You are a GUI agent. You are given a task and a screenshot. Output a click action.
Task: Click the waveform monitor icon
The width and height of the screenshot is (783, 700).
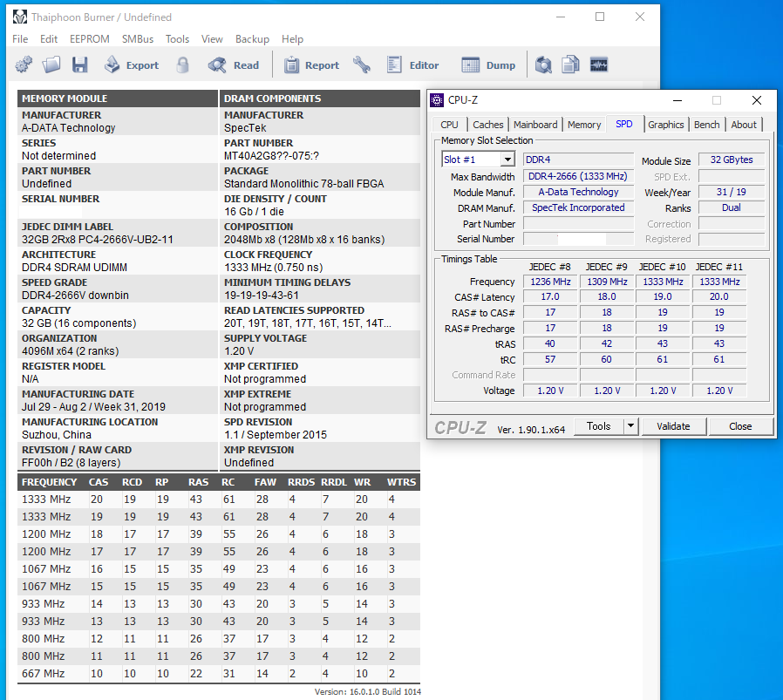[599, 65]
